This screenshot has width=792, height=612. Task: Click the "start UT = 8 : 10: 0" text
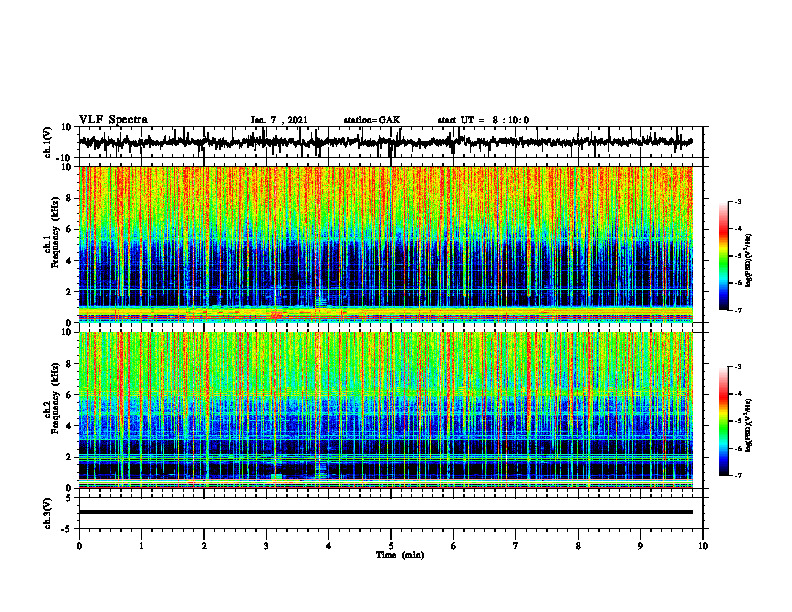483,120
